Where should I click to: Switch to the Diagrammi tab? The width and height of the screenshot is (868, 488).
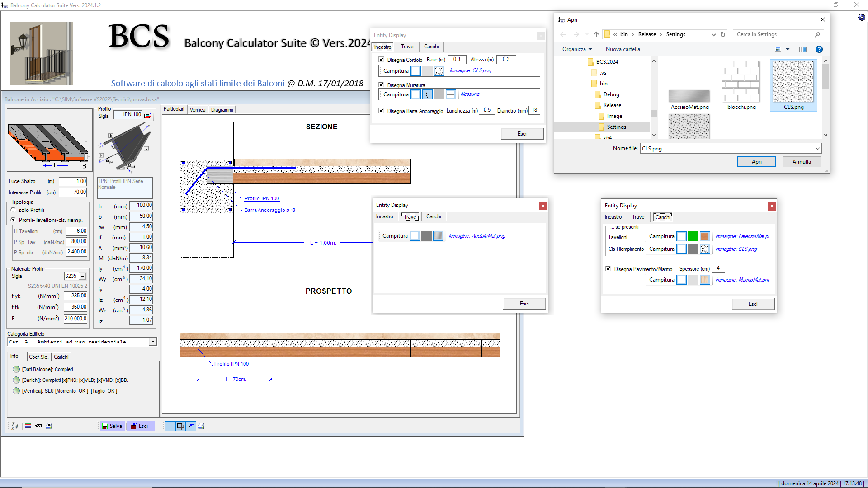click(x=222, y=110)
